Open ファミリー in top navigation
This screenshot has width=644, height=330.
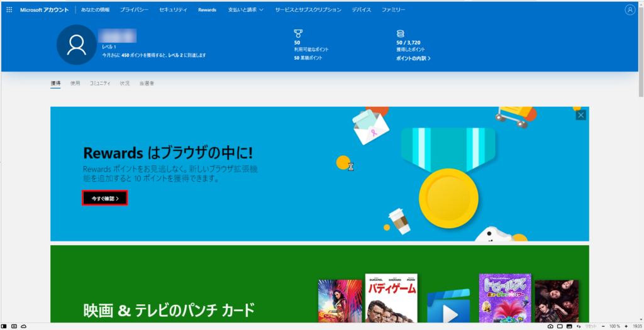(393, 10)
